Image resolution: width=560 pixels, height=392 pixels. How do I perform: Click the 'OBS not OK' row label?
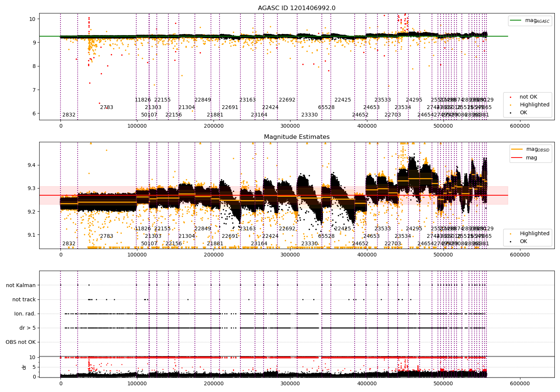[21, 342]
